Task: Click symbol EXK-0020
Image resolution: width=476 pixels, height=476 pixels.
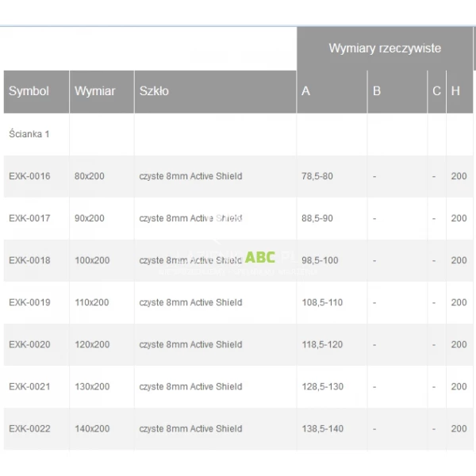Action: tap(29, 344)
